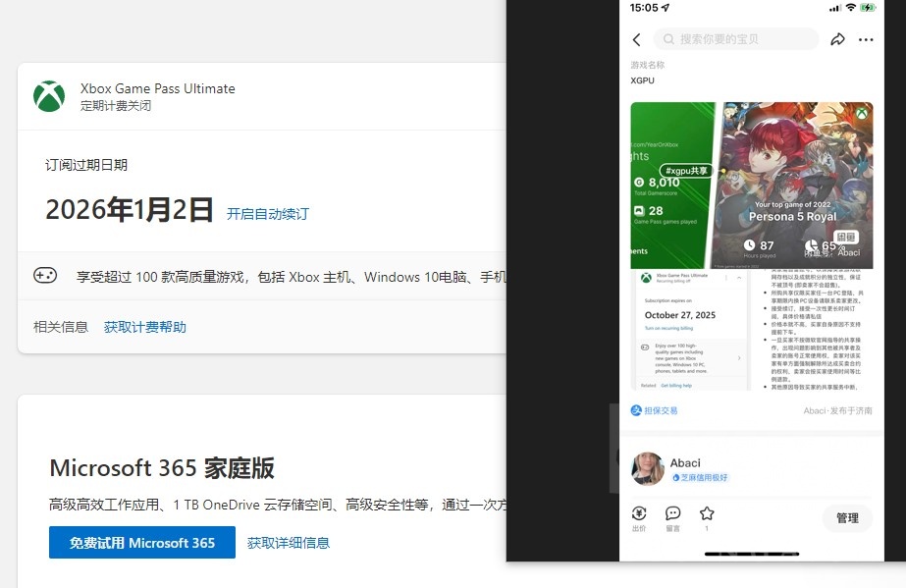The width and height of the screenshot is (906, 588).
Task: Tap the 管理 button
Action: pyautogui.click(x=847, y=518)
